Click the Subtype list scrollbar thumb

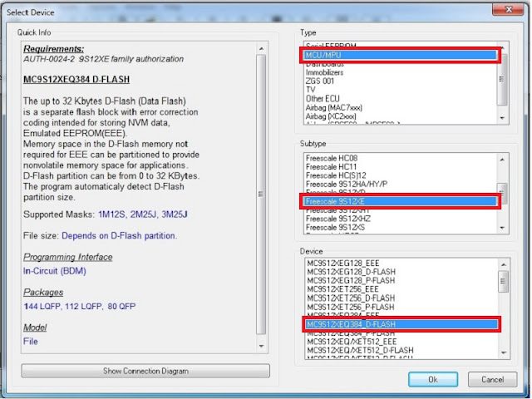pos(502,194)
